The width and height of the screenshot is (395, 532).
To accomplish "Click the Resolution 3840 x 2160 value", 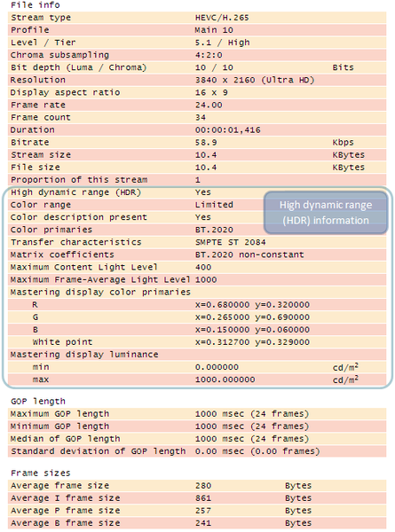I will pyautogui.click(x=255, y=80).
